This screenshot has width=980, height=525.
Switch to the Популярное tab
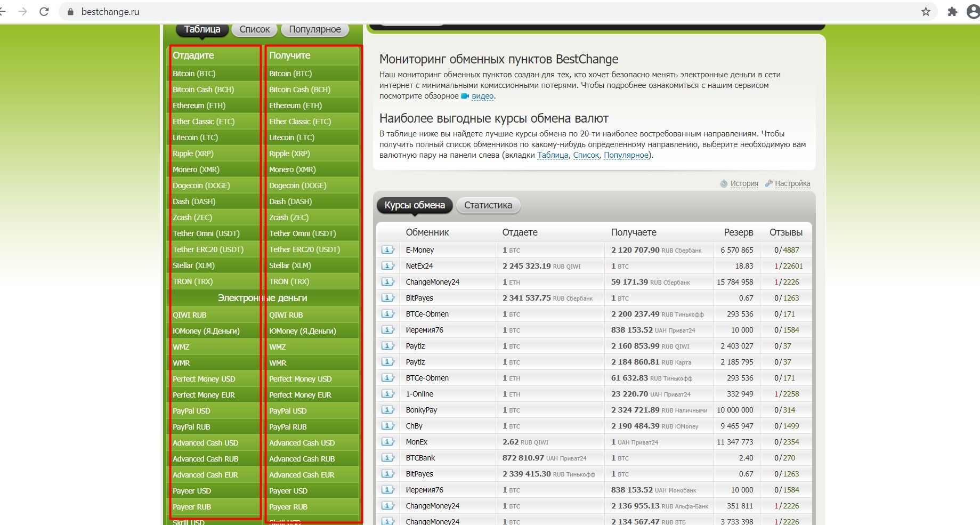[x=315, y=29]
